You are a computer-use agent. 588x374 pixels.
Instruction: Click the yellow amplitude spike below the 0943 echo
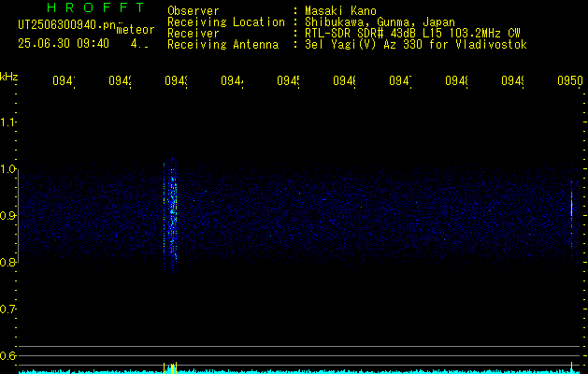tap(172, 367)
